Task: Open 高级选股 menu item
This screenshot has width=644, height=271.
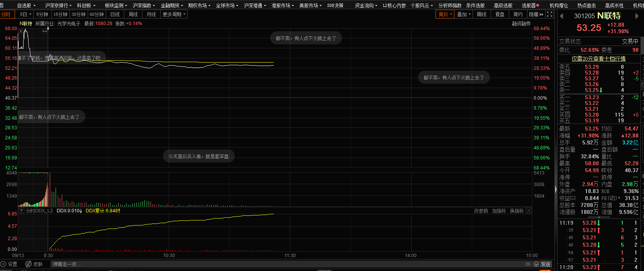Action: [503, 5]
